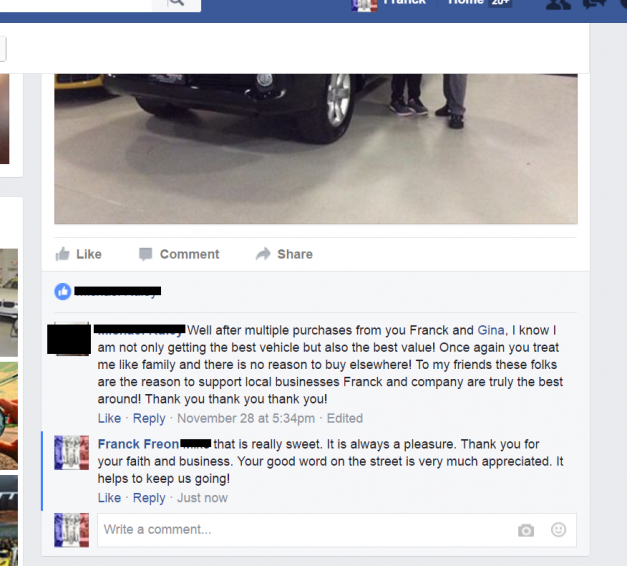Viewport: 627px width, 566px height.
Task: Open Franck profile in top bar
Action: pyautogui.click(x=389, y=3)
